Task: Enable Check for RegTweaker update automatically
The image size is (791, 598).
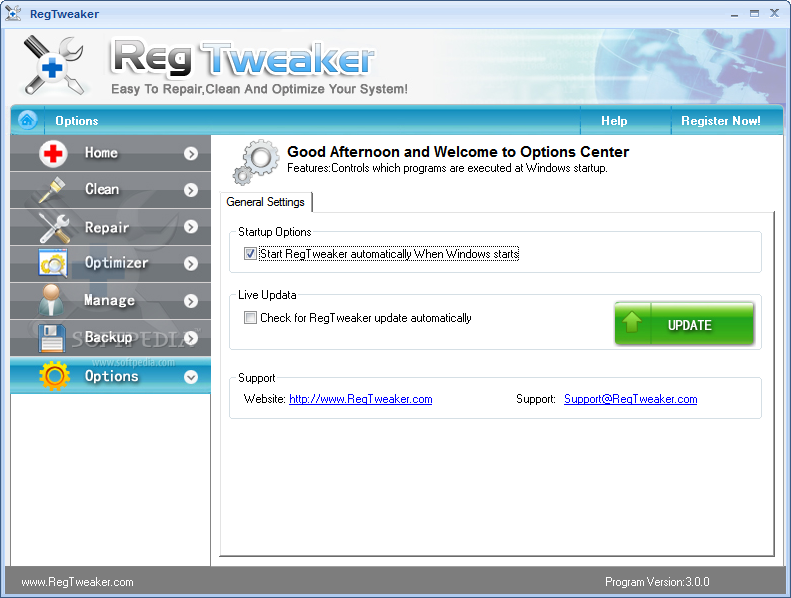Action: pos(250,317)
